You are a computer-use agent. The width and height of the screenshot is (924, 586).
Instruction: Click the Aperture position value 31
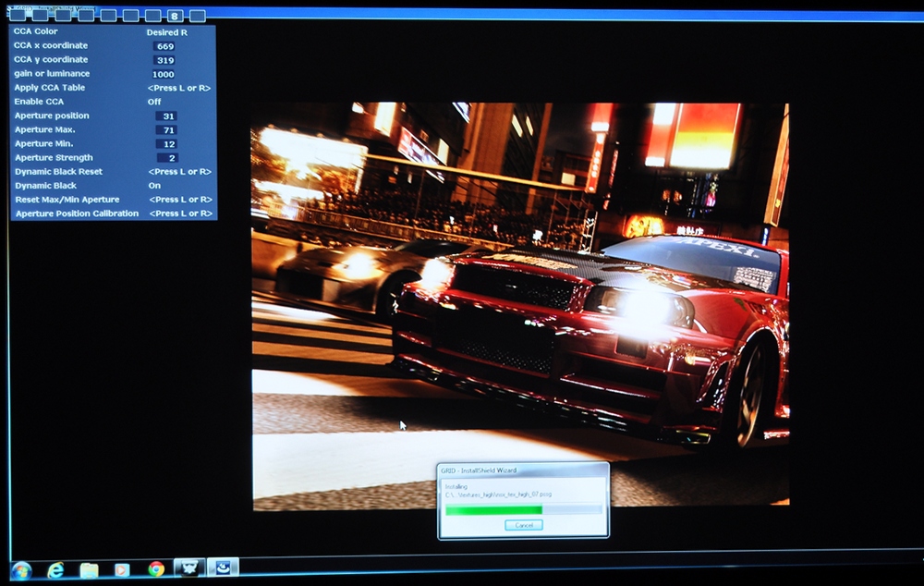point(167,116)
